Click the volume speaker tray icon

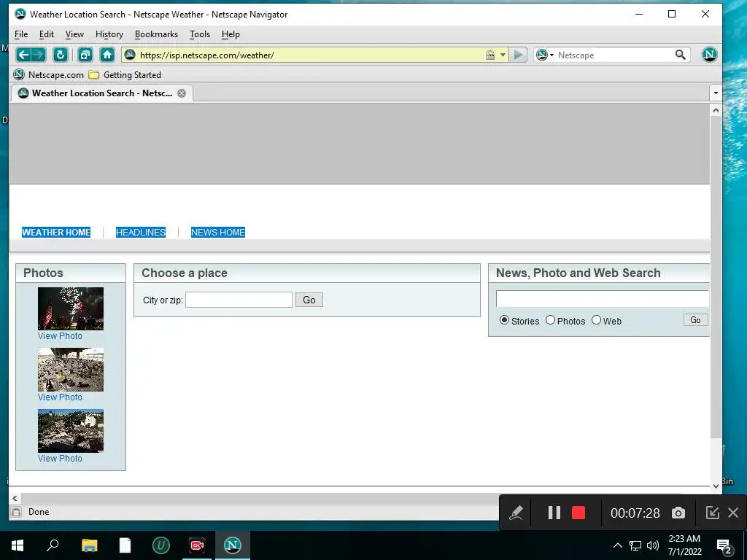click(x=653, y=545)
